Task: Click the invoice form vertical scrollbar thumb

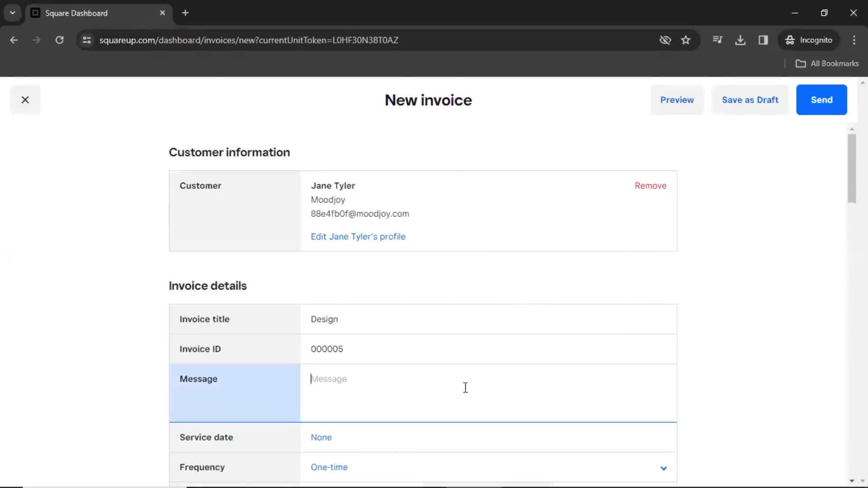Action: 852,169
